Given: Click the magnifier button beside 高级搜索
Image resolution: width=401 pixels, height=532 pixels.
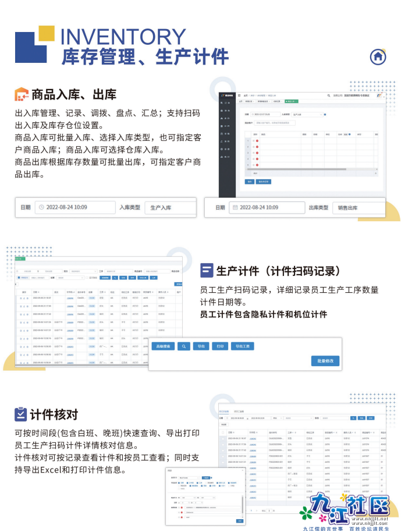Looking at the screenshot, I should pos(183,346).
